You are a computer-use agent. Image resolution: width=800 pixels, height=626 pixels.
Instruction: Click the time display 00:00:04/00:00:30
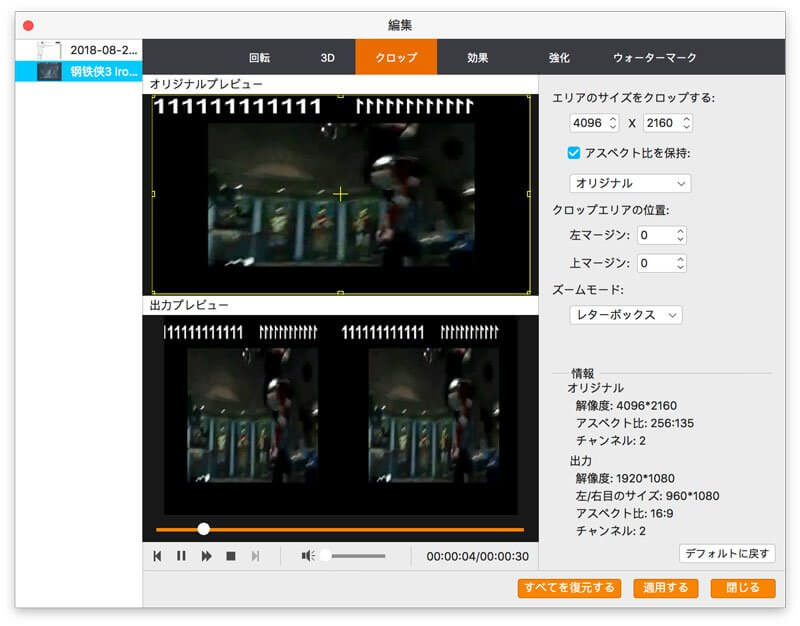click(x=478, y=556)
